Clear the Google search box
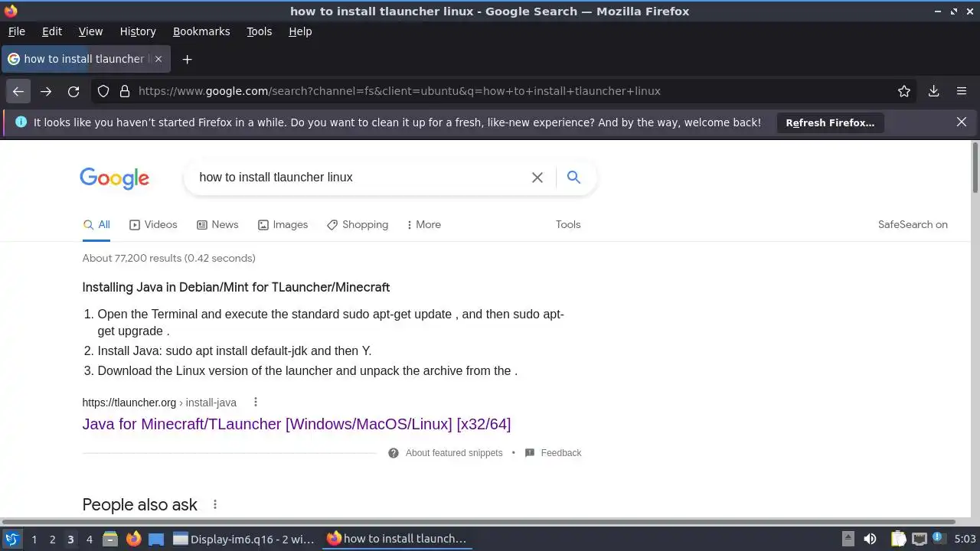 537,178
